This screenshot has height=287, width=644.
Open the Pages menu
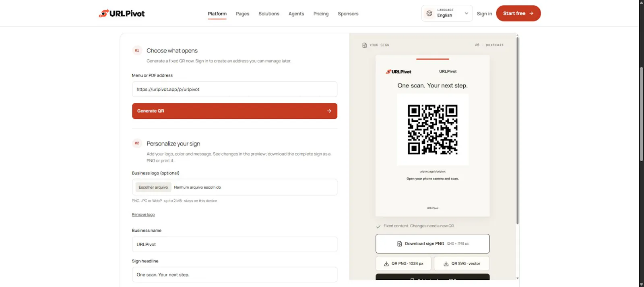(242, 14)
